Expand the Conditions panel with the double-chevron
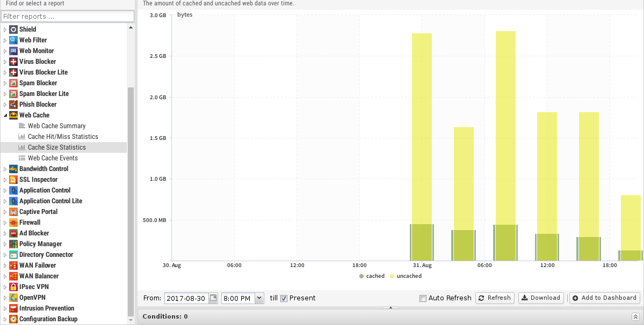644x325 pixels. click(635, 316)
